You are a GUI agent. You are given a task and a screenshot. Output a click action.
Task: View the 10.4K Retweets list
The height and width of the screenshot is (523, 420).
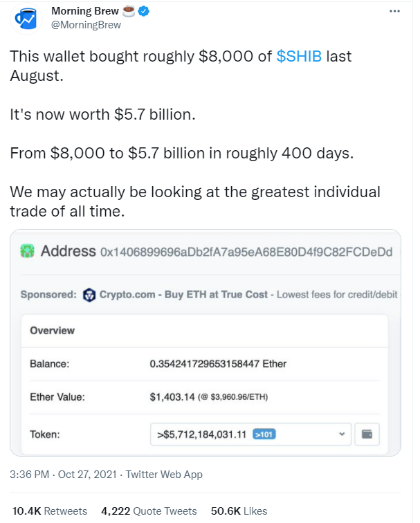(50, 511)
